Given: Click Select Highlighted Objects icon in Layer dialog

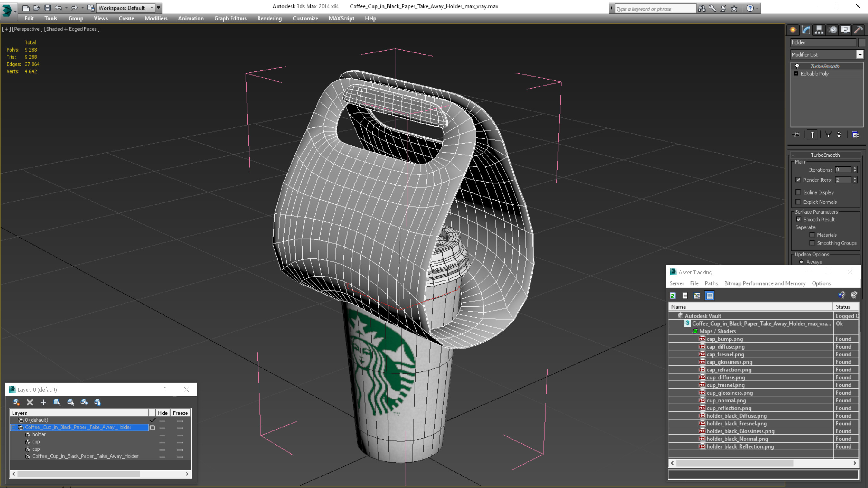Looking at the screenshot, I should click(57, 402).
